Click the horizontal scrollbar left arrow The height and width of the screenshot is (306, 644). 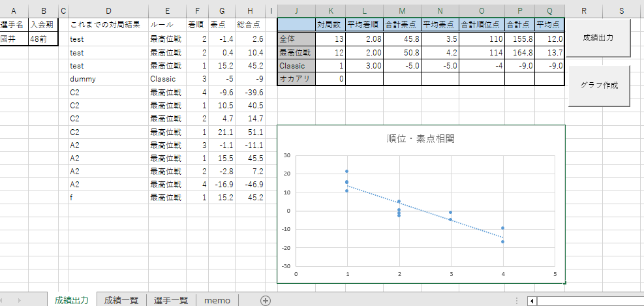[532, 301]
